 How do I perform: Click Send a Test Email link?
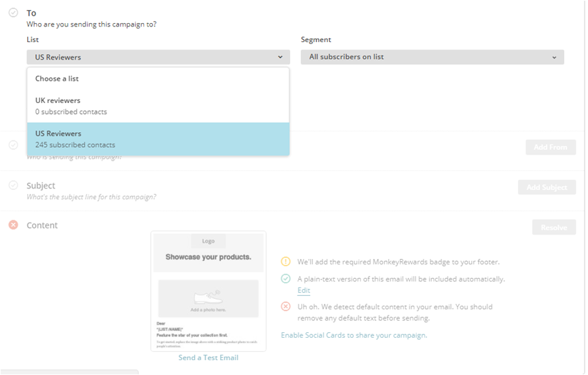pyautogui.click(x=208, y=357)
